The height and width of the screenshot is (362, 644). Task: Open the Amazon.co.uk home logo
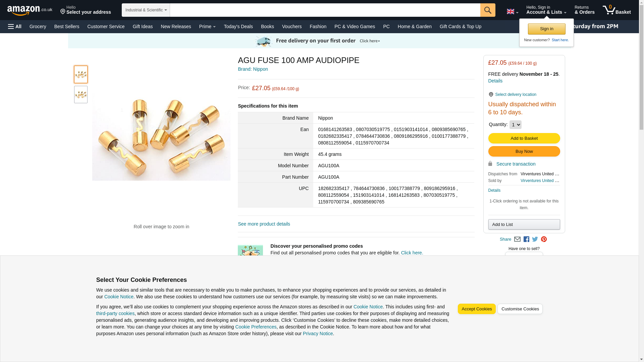click(30, 10)
